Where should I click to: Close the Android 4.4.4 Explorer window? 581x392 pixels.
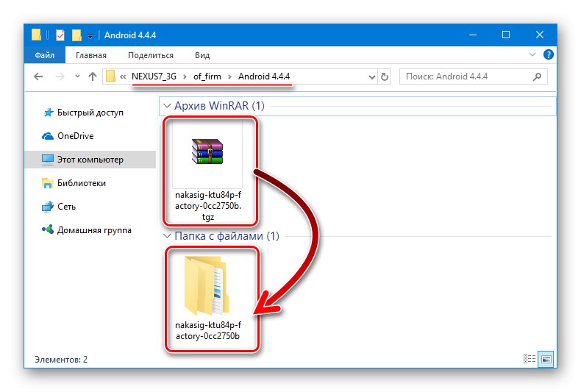(x=540, y=35)
